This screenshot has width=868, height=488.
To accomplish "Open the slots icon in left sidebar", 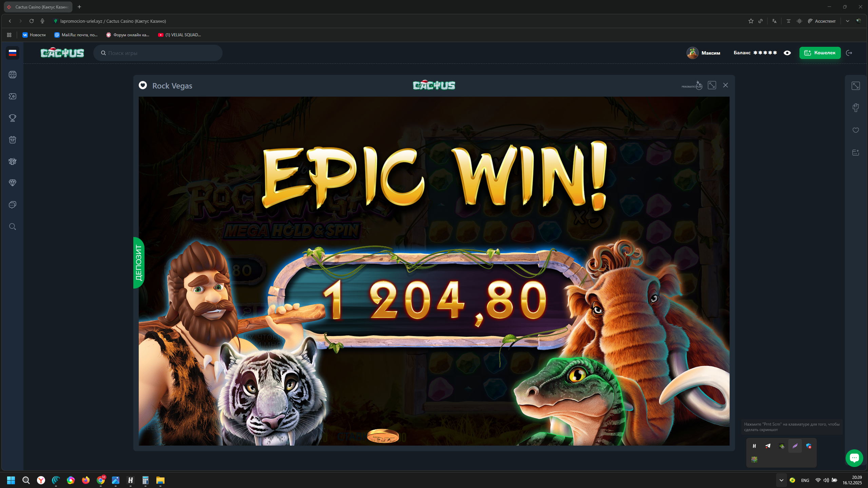I will [x=13, y=75].
